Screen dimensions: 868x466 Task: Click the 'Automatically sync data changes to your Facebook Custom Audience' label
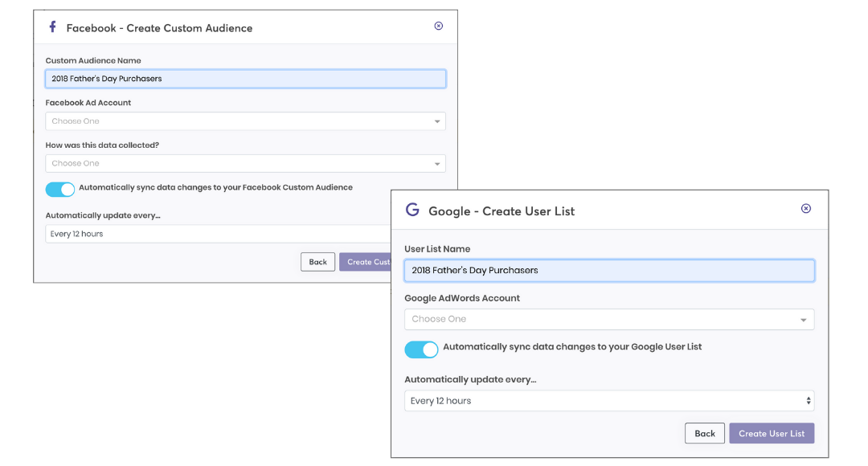pyautogui.click(x=216, y=188)
